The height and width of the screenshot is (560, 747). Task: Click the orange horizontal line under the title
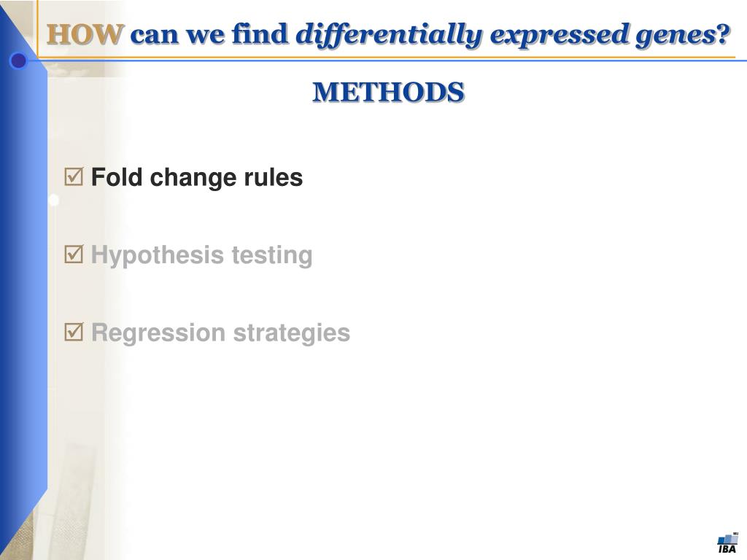(386, 58)
